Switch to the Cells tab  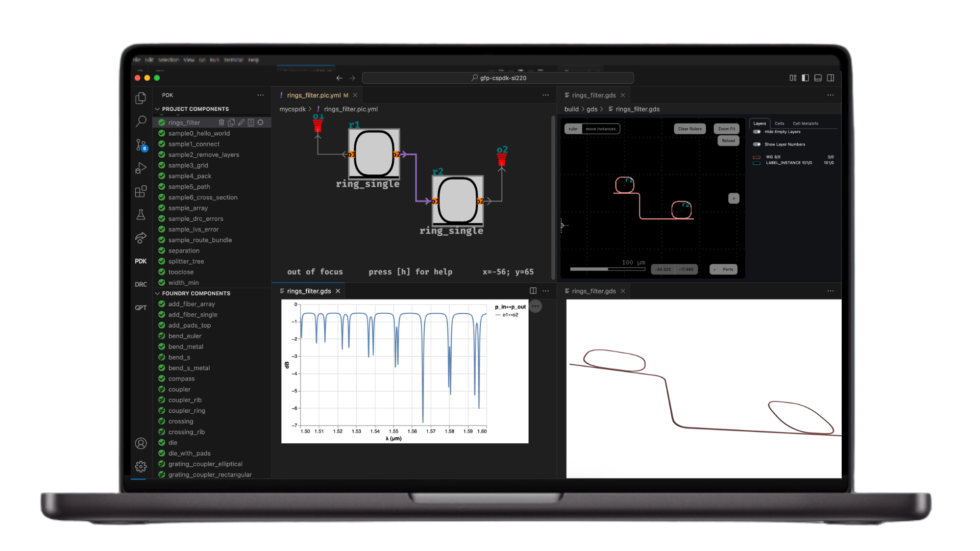tap(779, 123)
